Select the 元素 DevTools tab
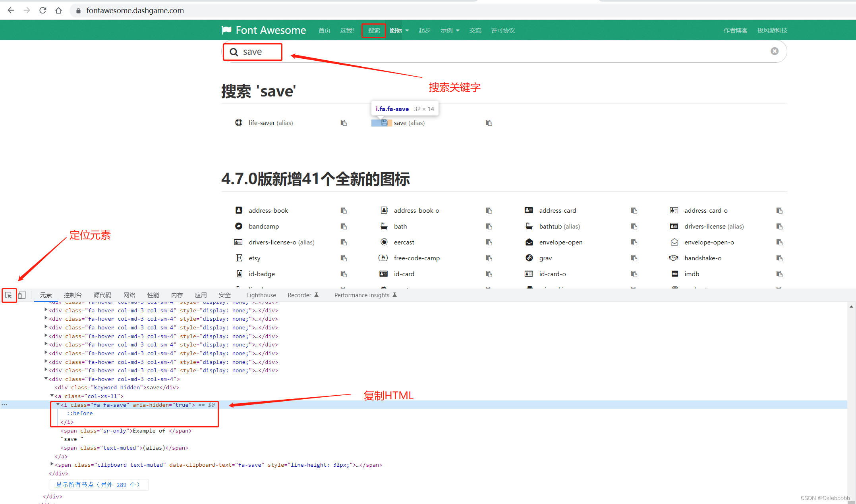This screenshot has width=856, height=504. [x=46, y=295]
